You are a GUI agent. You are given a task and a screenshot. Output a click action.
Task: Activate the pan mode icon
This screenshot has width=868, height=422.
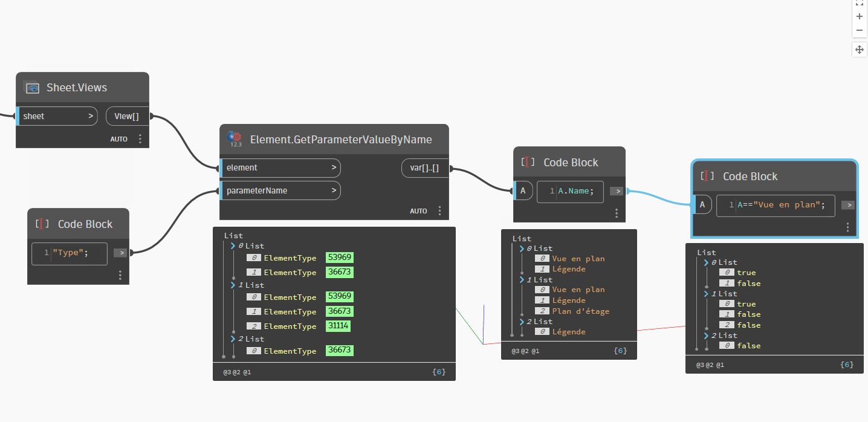pyautogui.click(x=860, y=50)
